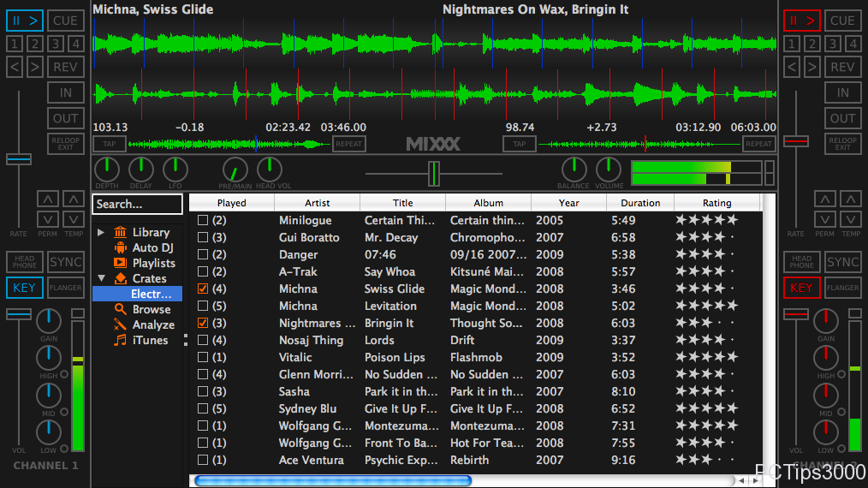Viewport: 868px width, 488px height.
Task: Click the Search field
Action: tap(137, 204)
